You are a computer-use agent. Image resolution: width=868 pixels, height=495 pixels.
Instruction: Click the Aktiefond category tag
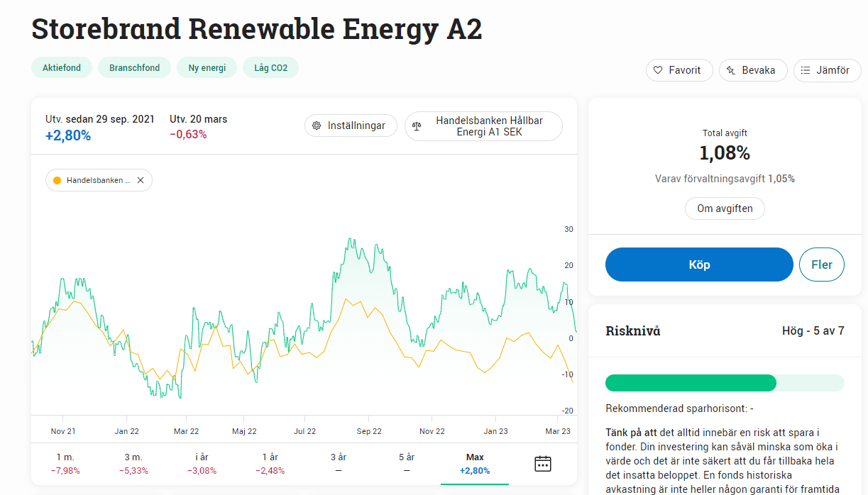click(x=62, y=68)
